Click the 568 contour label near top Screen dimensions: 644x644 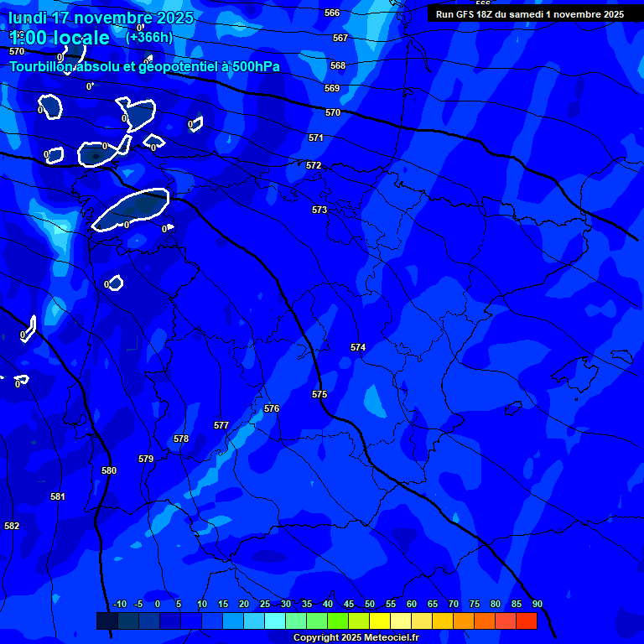tap(338, 65)
